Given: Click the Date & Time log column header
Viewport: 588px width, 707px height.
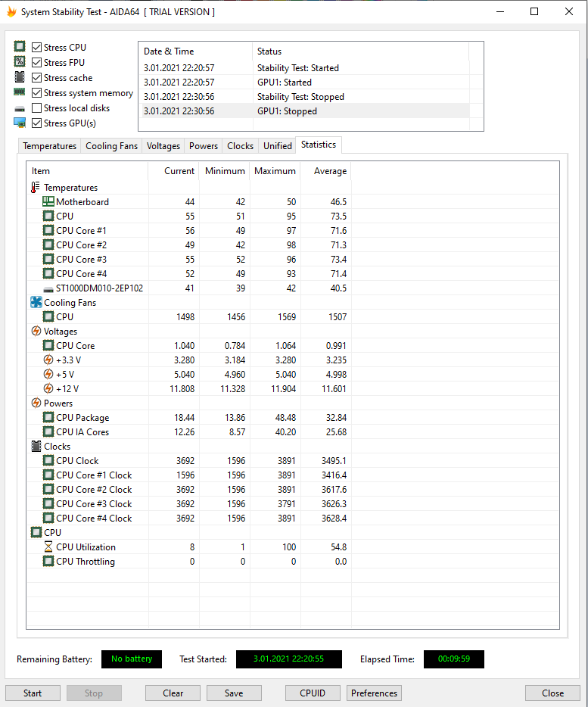Looking at the screenshot, I should point(196,51).
